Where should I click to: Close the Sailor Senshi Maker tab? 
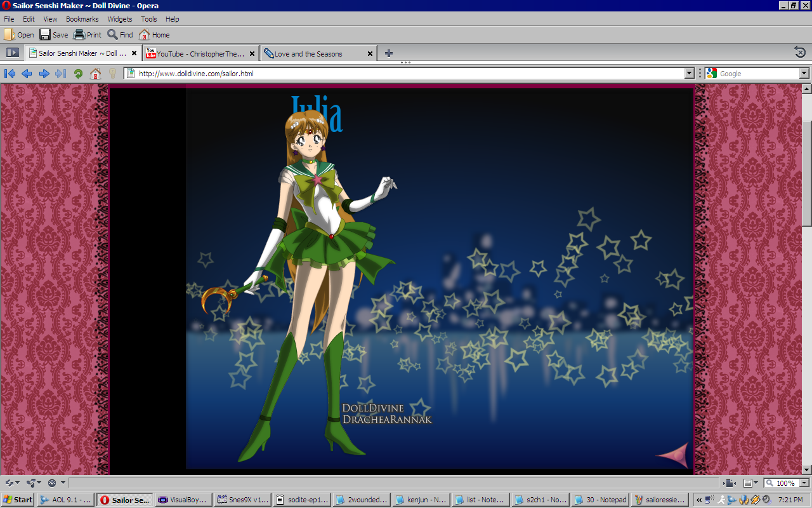pyautogui.click(x=134, y=54)
